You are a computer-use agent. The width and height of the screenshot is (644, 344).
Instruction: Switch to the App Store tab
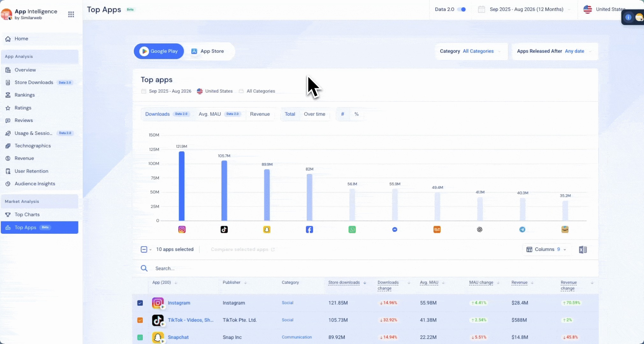[208, 51]
